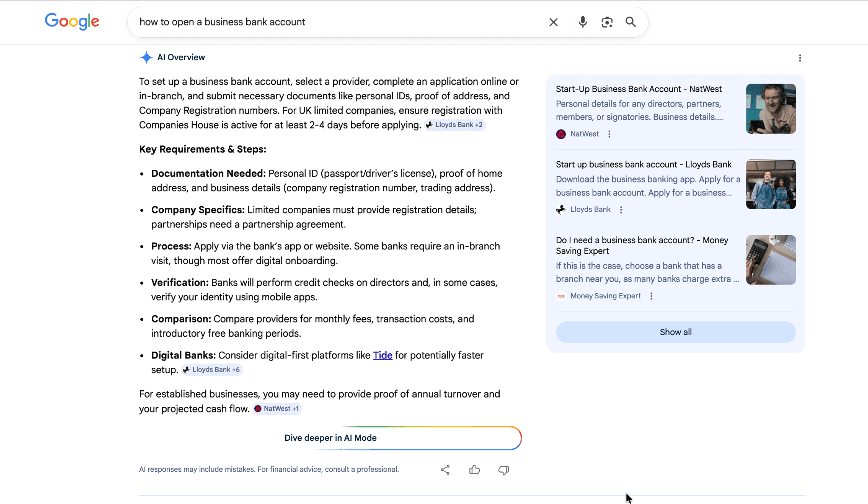Open the Tide hyperlink
This screenshot has width=868, height=504.
[x=382, y=355]
